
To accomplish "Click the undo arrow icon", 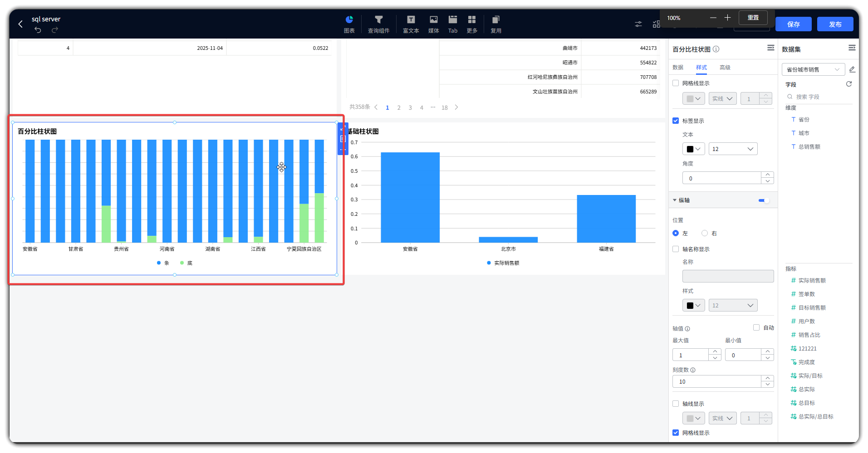I will tap(38, 30).
